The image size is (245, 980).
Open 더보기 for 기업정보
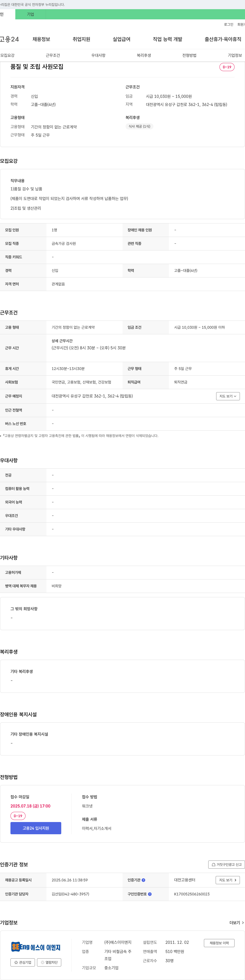237,923
